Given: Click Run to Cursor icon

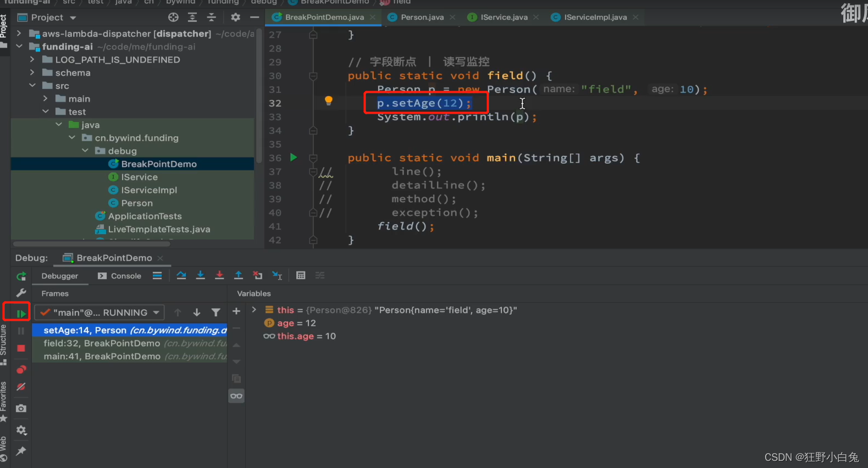Looking at the screenshot, I should 277,275.
